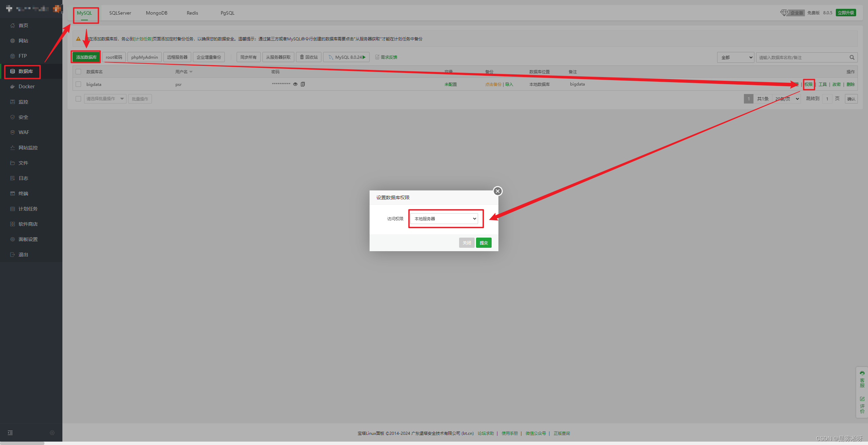Switch to MongoDB tab
This screenshot has width=868, height=445.
coord(155,13)
